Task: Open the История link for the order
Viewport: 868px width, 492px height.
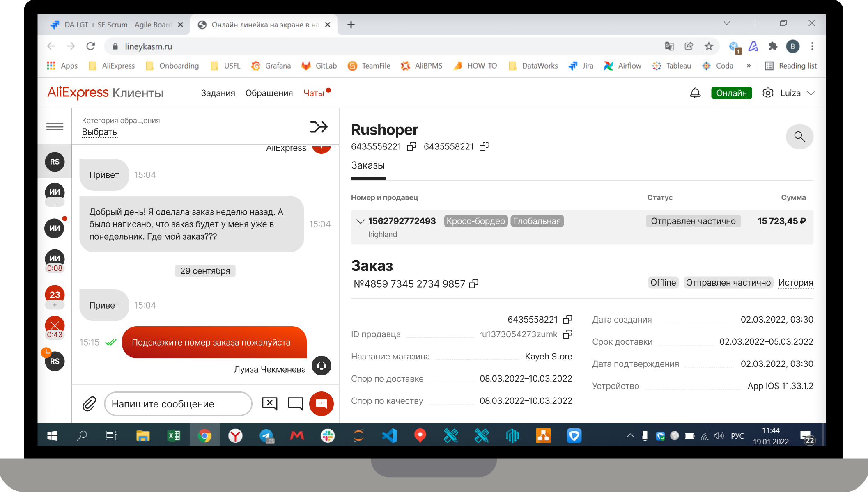Action: (796, 283)
